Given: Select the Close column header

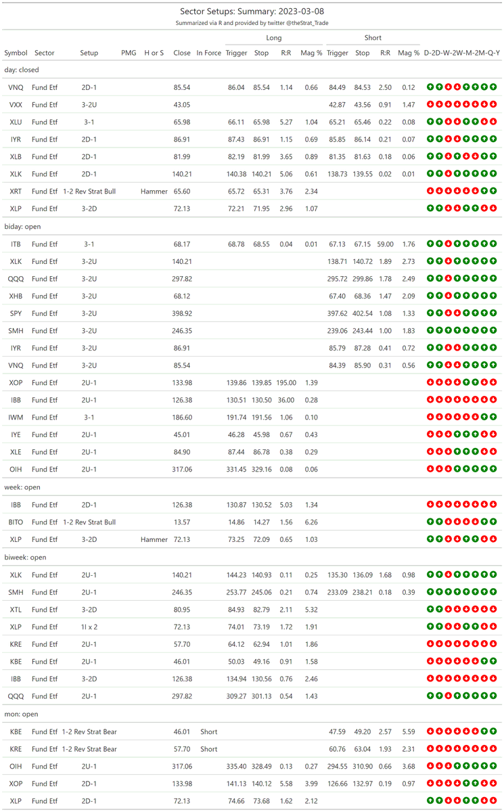Looking at the screenshot, I should (x=182, y=53).
